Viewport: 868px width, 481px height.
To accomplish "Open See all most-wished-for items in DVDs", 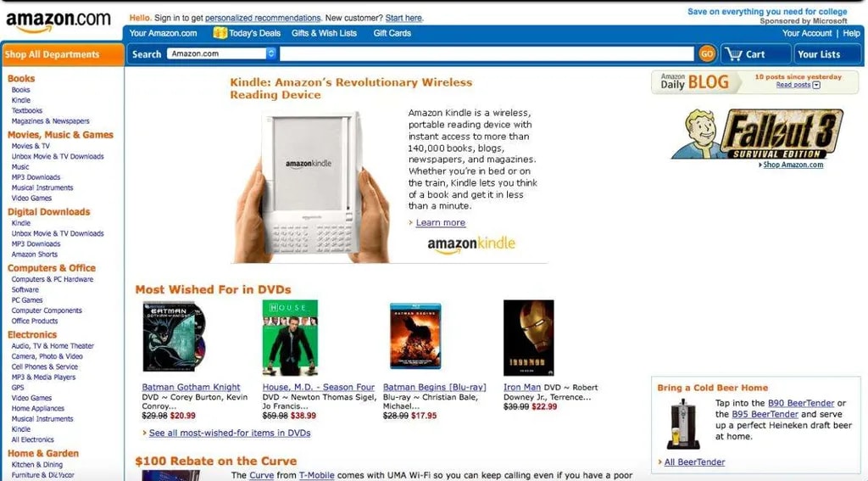I will (230, 433).
